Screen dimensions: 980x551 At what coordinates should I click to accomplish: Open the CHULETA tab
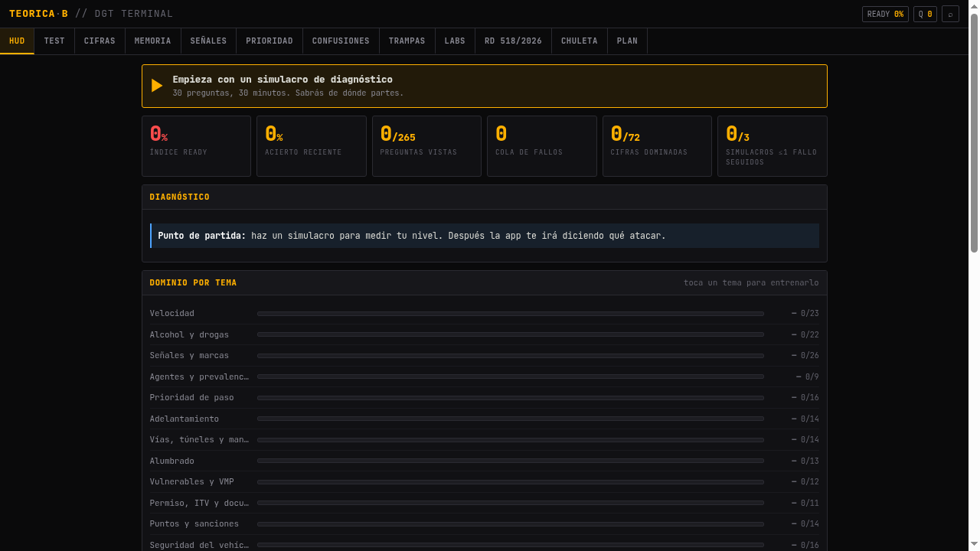580,41
